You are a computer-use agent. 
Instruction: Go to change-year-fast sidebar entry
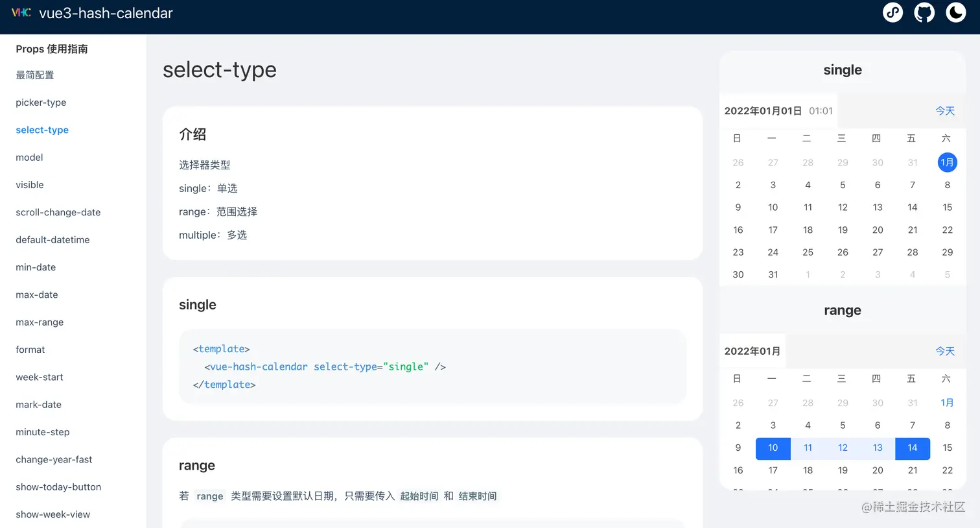54,459
